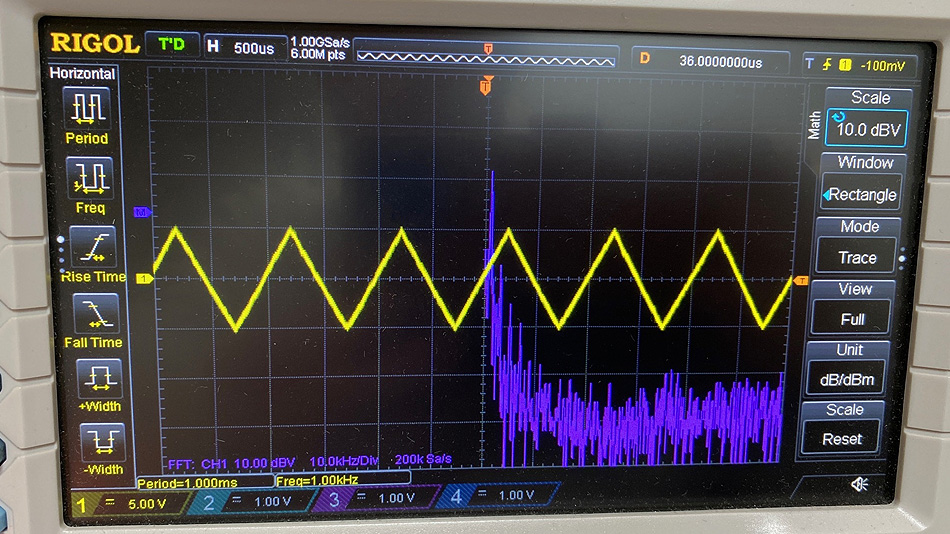Image resolution: width=950 pixels, height=534 pixels.
Task: Click the orange trigger position marker
Action: tap(486, 86)
